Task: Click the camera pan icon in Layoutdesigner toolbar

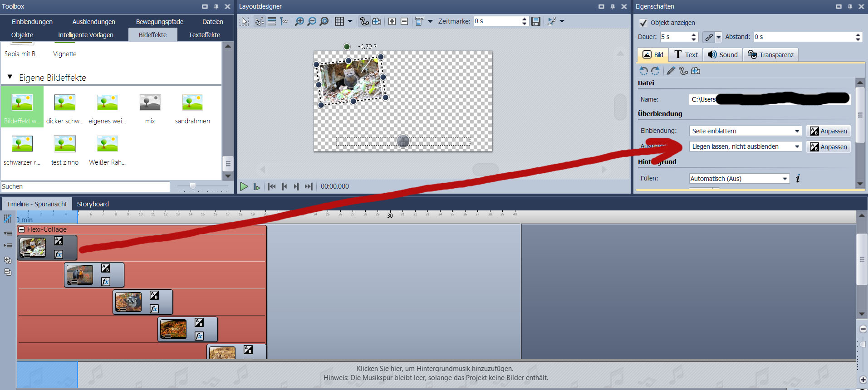Action: point(377,21)
